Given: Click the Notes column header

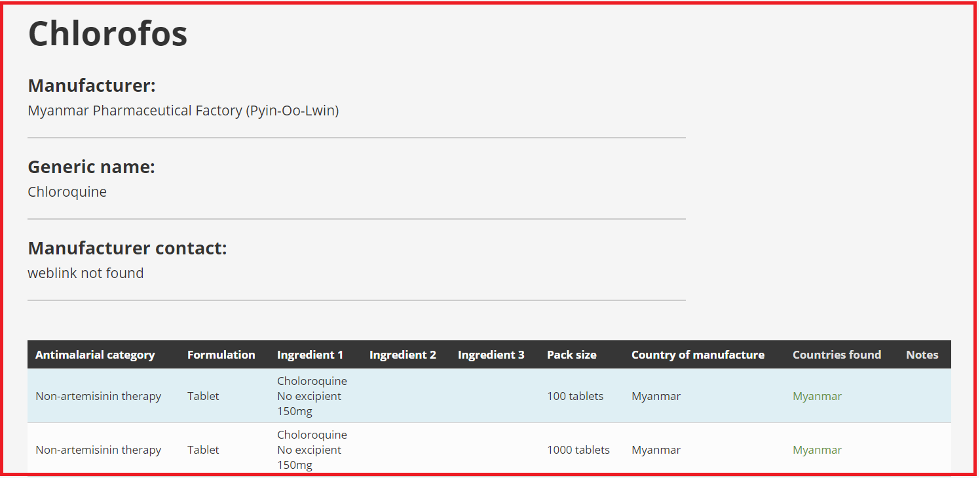Looking at the screenshot, I should pyautogui.click(x=922, y=355).
